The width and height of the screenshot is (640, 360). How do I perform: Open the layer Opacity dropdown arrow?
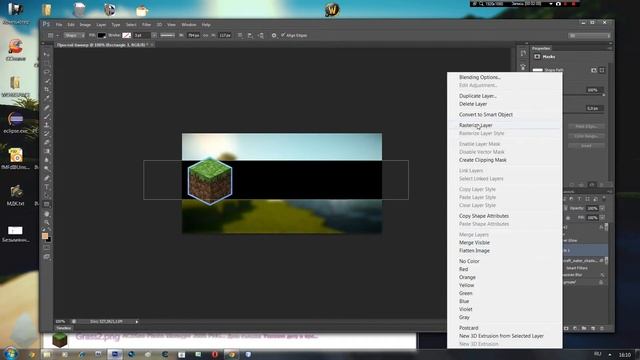pyautogui.click(x=602, y=208)
